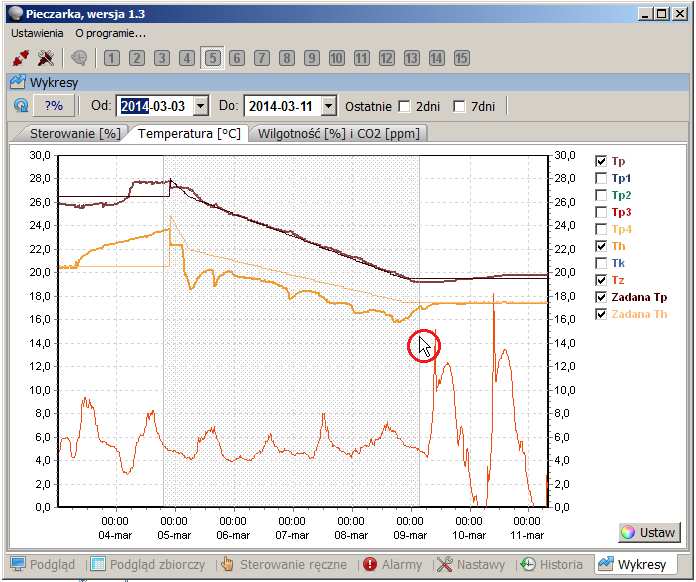Check the Tp2 series checkbox

(601, 195)
